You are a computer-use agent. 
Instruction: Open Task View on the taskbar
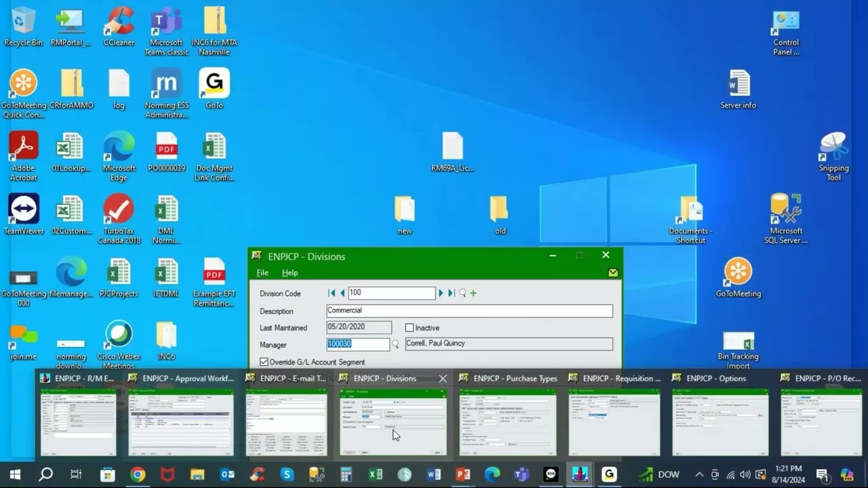[76, 474]
